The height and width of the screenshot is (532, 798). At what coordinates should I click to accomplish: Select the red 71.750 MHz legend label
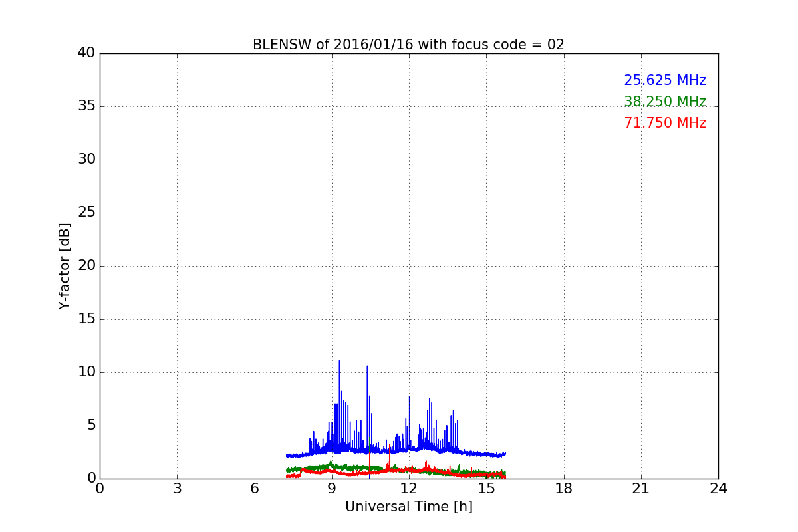click(x=665, y=123)
